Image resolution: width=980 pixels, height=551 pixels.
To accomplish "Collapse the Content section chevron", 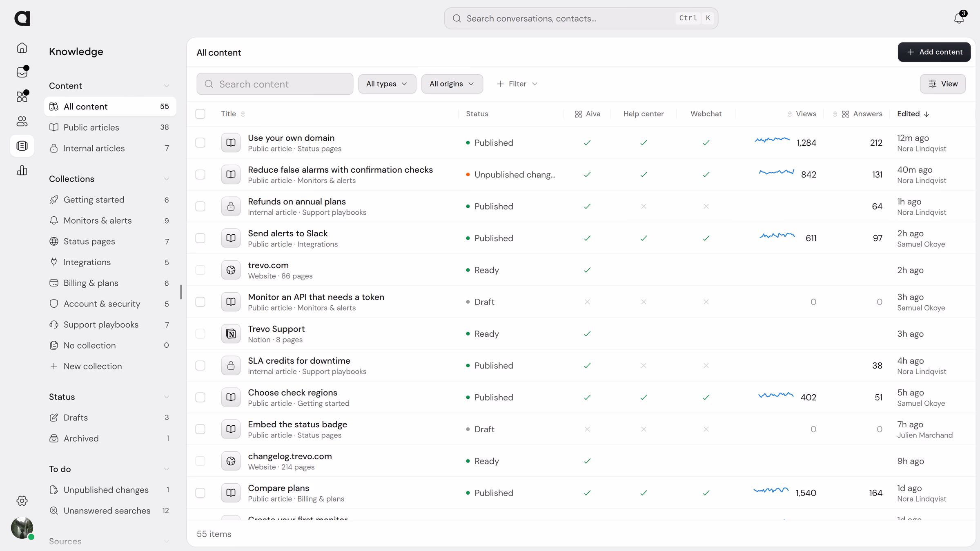I will [166, 86].
